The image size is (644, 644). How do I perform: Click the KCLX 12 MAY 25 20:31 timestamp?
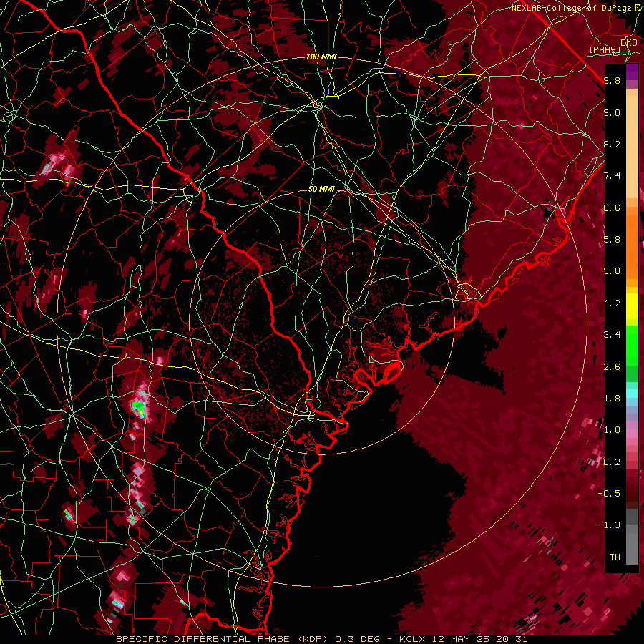[463, 639]
